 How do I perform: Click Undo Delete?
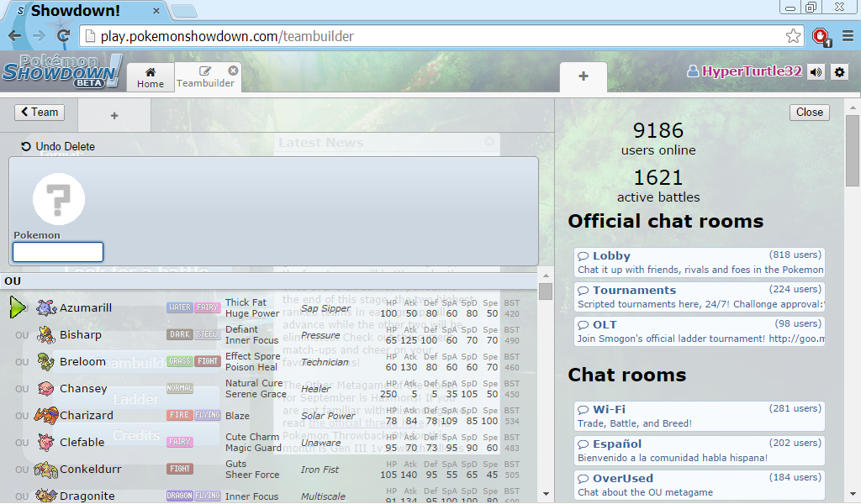point(58,146)
